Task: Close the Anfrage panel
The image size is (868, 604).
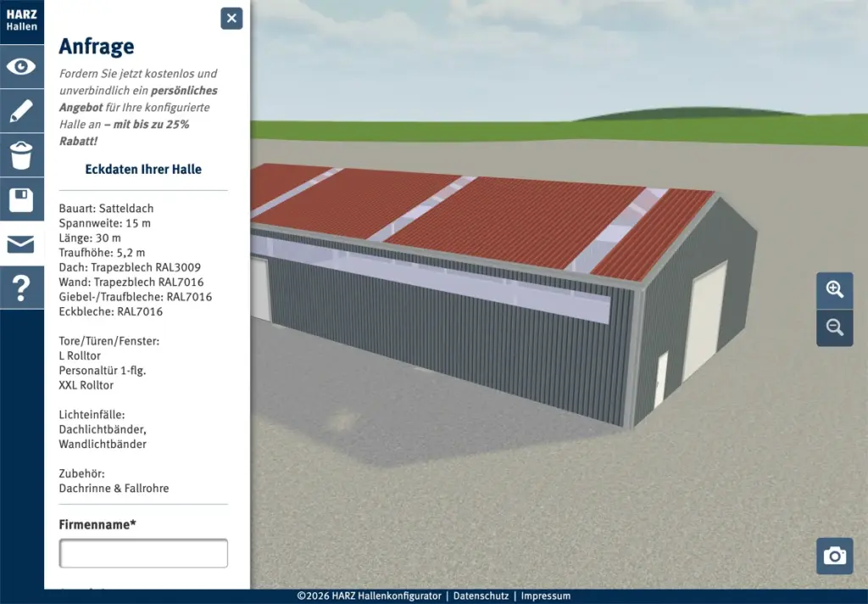Action: click(231, 19)
